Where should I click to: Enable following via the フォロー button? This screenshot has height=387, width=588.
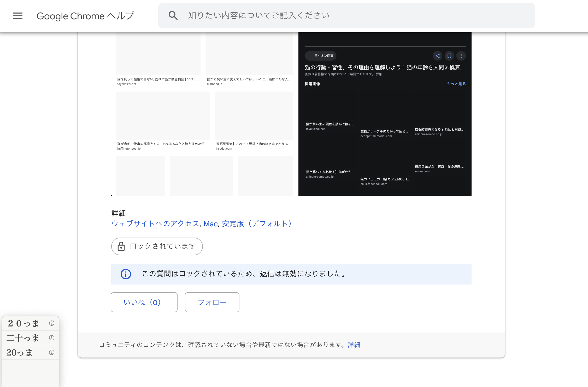click(x=212, y=302)
